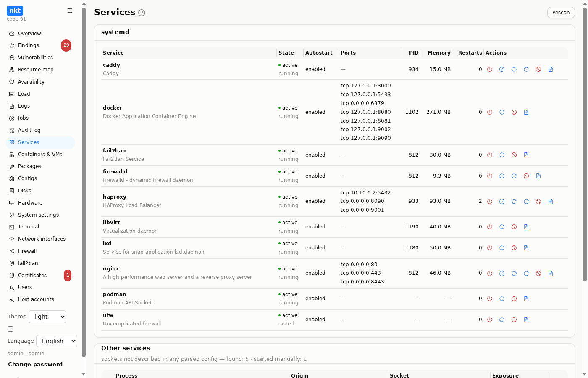588x378 pixels.
Task: Click the Change password link
Action: tap(35, 365)
